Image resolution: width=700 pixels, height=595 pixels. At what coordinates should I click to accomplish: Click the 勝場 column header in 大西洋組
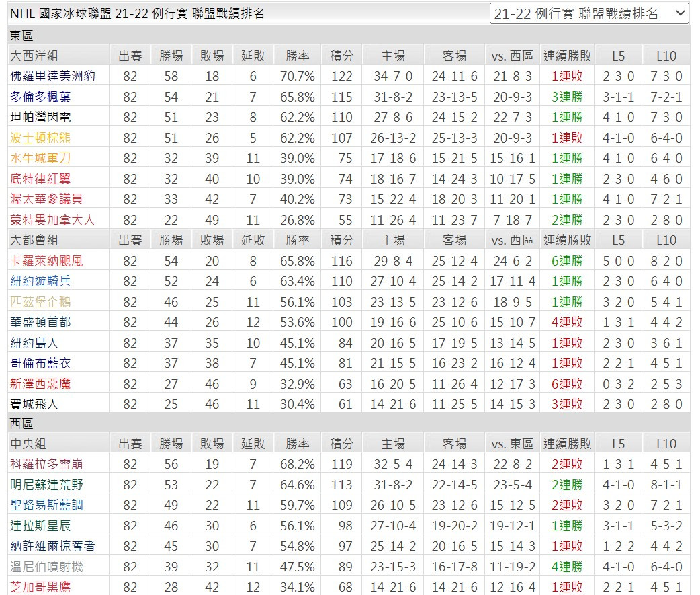coord(171,56)
